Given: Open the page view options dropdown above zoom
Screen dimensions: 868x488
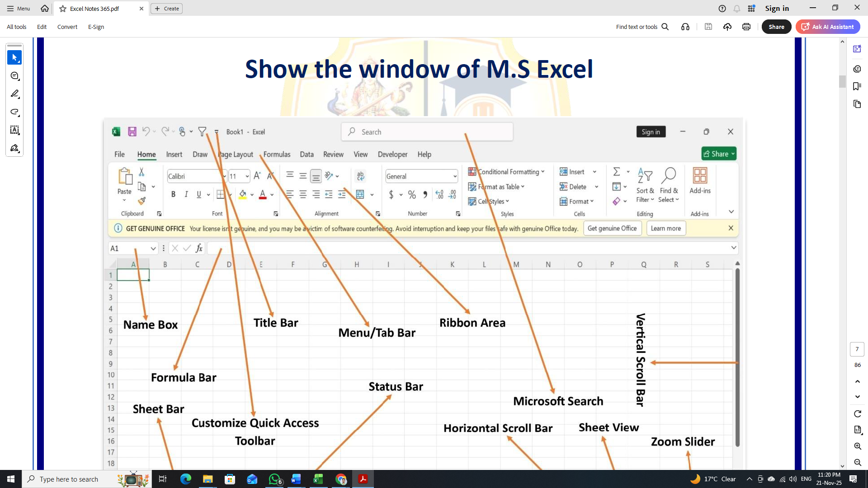Looking at the screenshot, I should [x=858, y=430].
